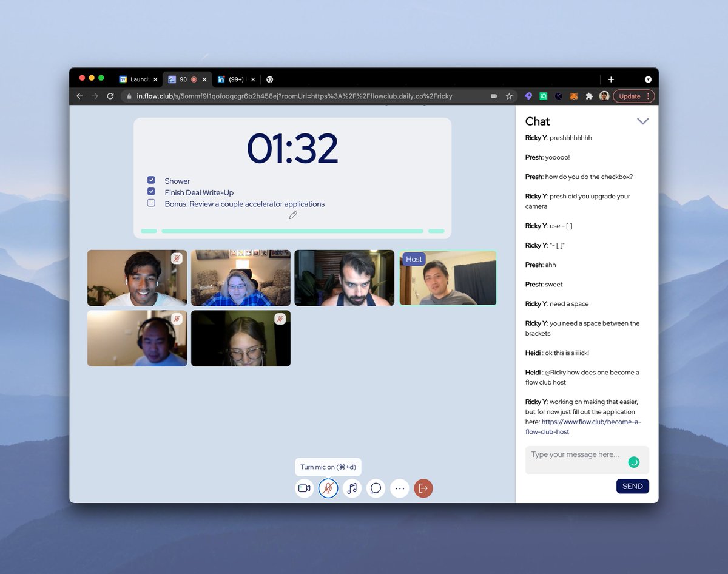
Task: Switch to the LinkedIn (99+) tab
Action: (x=235, y=79)
